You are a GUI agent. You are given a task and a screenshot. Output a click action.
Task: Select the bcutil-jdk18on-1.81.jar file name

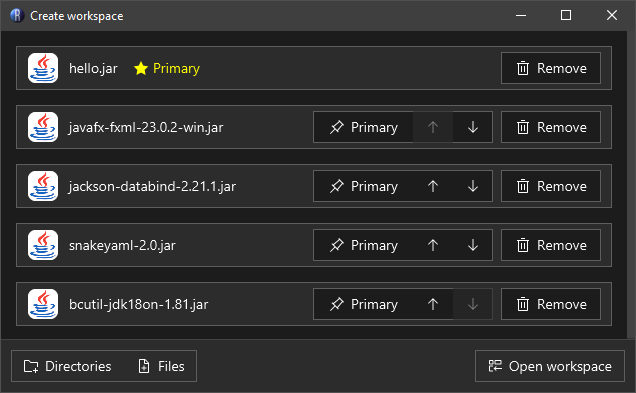pos(138,304)
